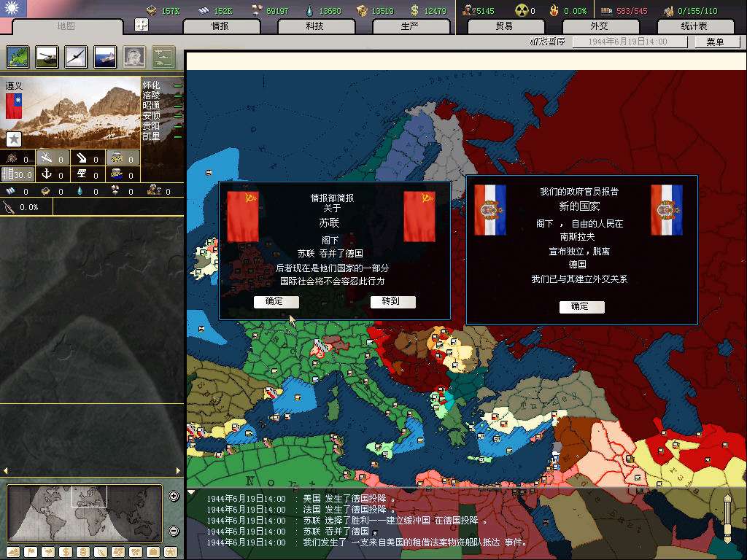The image size is (747, 560).
Task: Click the money dollar icon showing 12479
Action: coord(414,10)
